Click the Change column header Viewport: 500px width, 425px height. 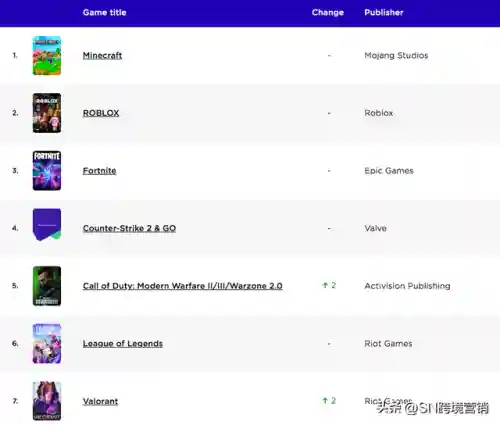click(328, 13)
